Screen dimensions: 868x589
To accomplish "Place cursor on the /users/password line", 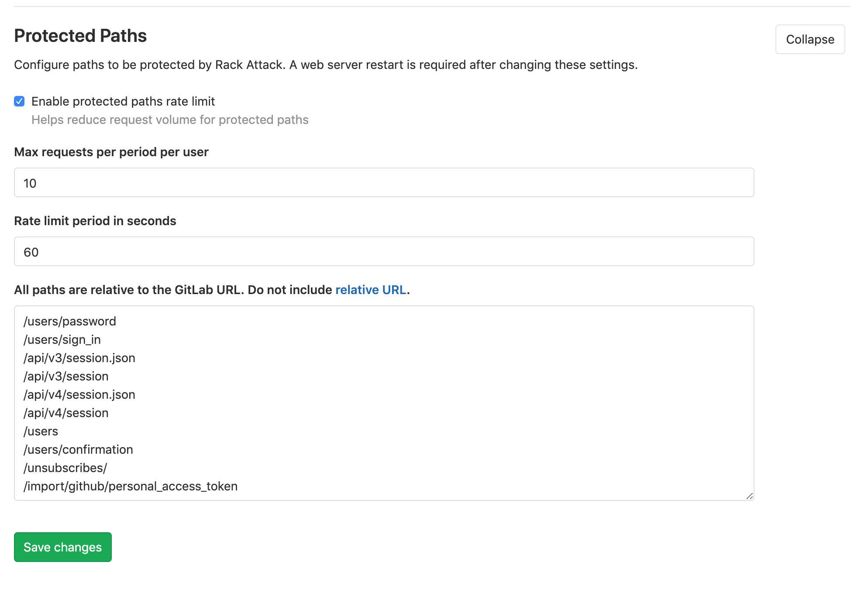I will (70, 321).
